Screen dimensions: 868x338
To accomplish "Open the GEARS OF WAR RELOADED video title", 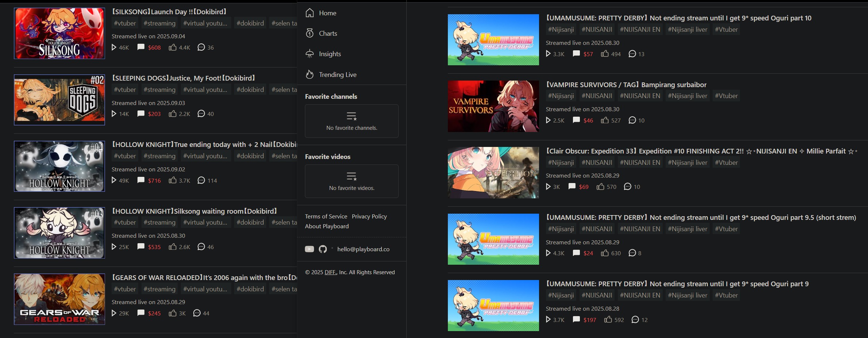I will pyautogui.click(x=204, y=278).
